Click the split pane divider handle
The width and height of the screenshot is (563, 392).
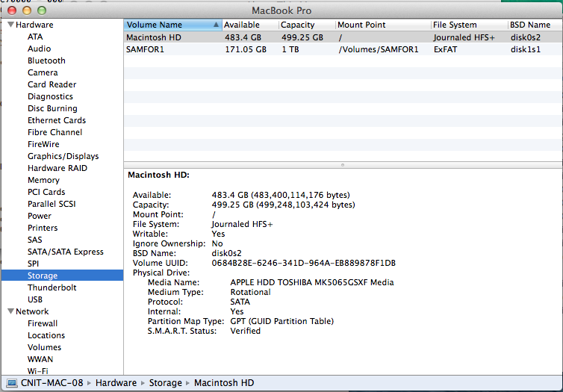343,165
